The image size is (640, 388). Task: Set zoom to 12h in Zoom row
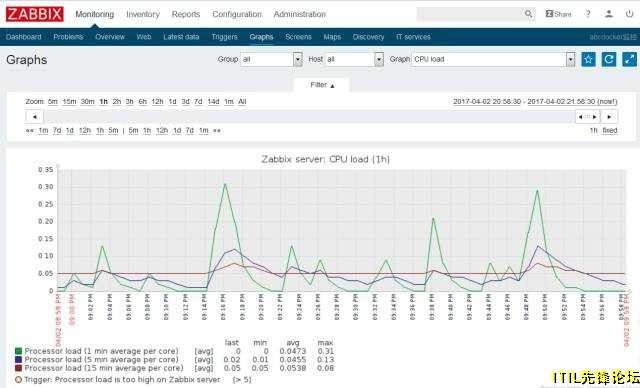coord(158,102)
